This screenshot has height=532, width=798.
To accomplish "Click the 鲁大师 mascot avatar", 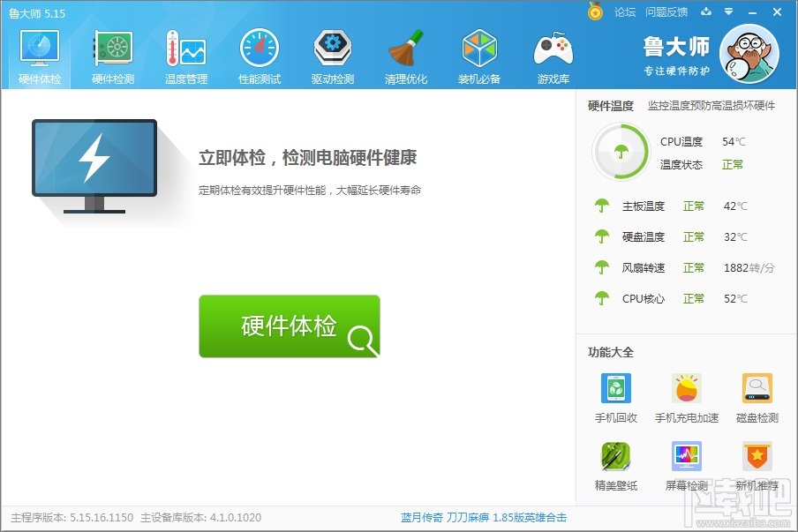I will (751, 55).
